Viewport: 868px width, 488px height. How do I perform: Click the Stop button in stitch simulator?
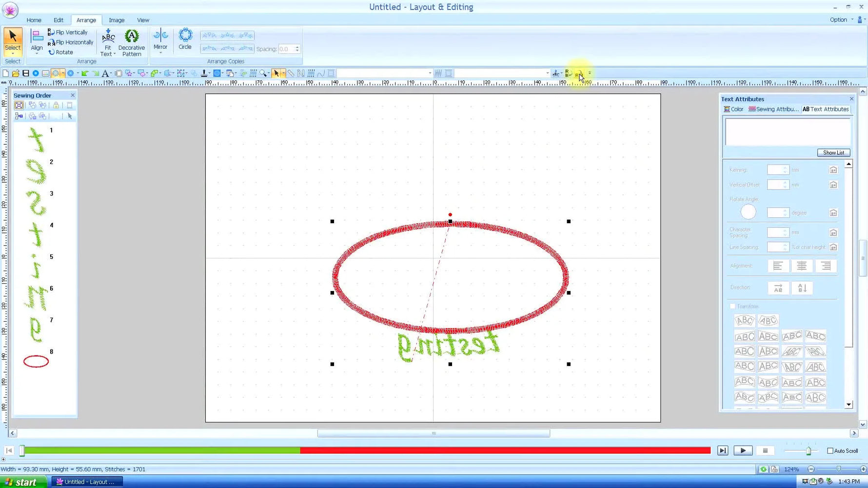tap(765, 450)
